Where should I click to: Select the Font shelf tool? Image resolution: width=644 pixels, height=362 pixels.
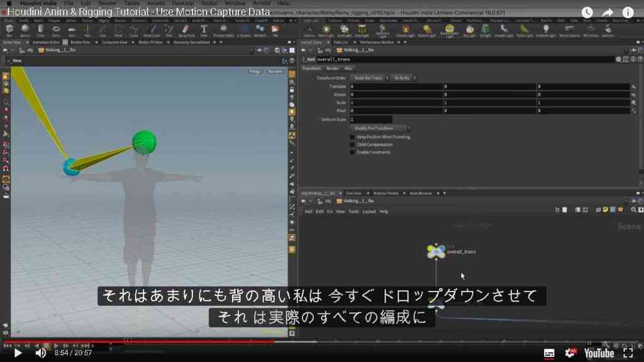point(204,30)
